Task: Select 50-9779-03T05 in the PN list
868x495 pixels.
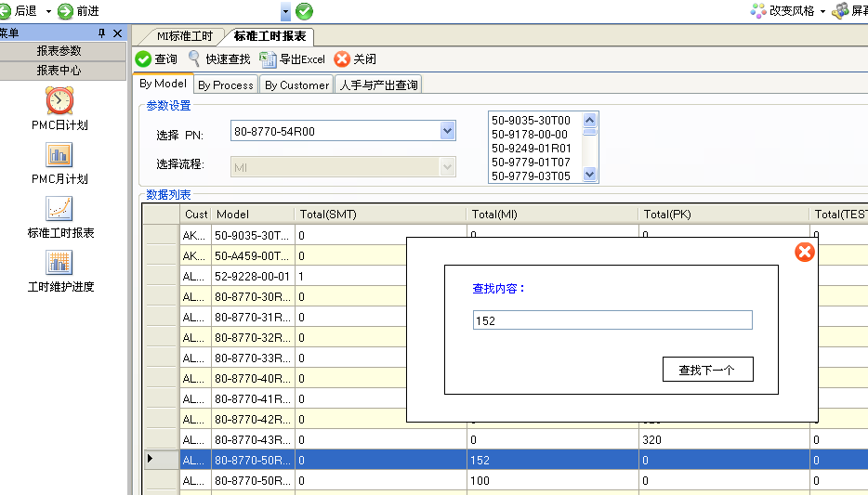Action: (x=531, y=176)
